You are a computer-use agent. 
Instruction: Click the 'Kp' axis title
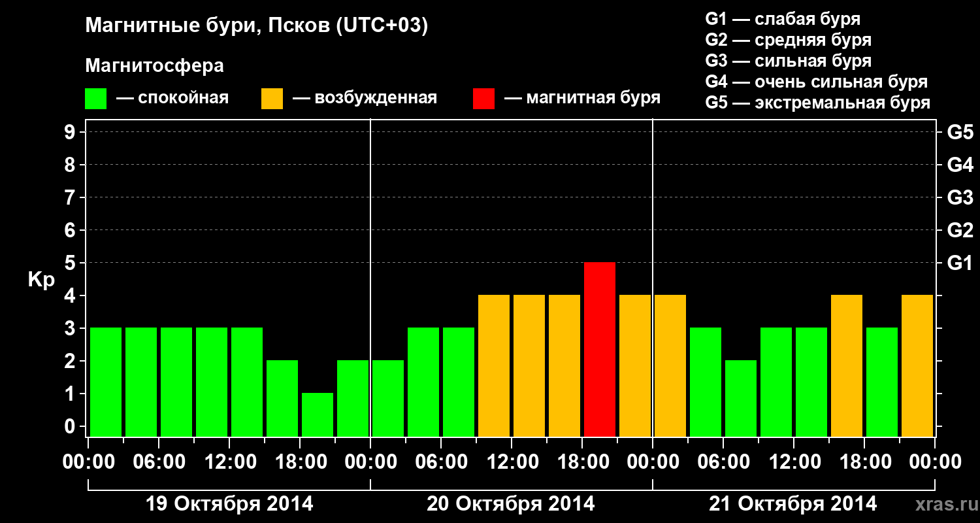click(x=42, y=280)
